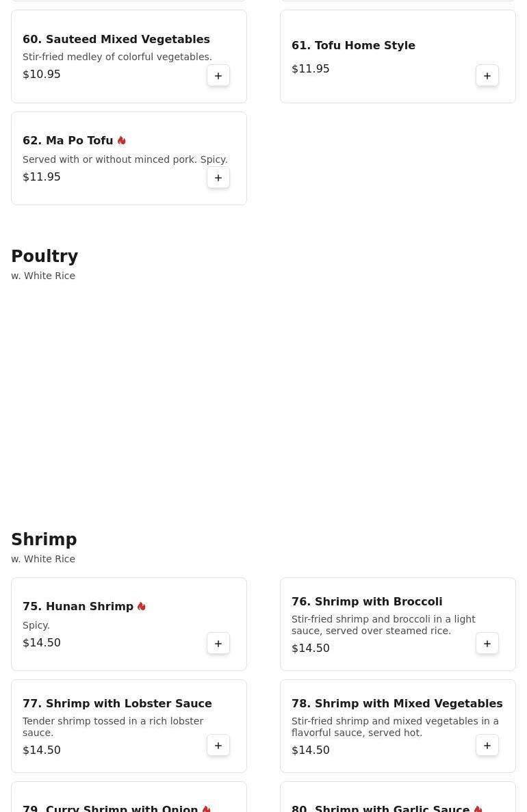Click the Poultry section heading
The image size is (527, 812).
(x=44, y=257)
